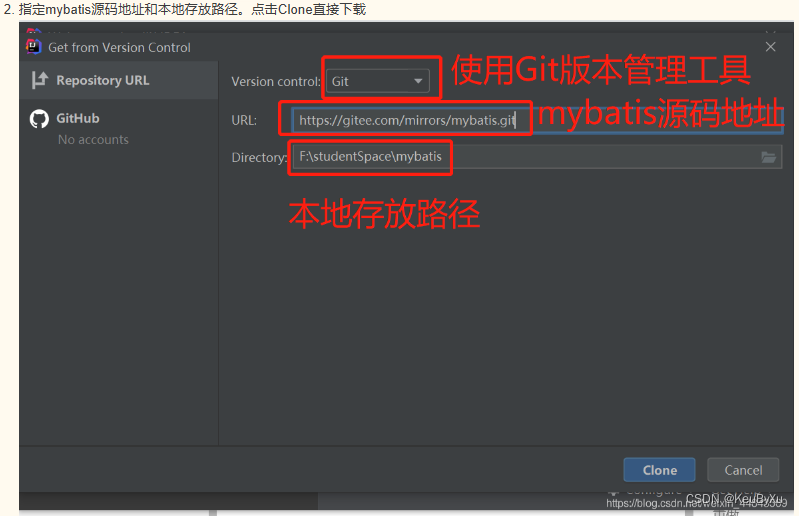Click the Repository URL branch icon
Image resolution: width=799 pixels, height=516 pixels.
pos(39,80)
